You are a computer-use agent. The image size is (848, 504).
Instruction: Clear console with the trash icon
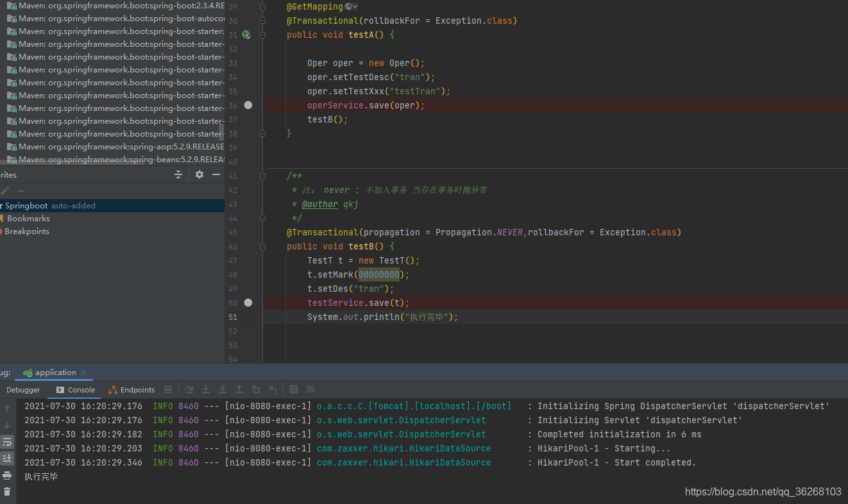(7, 492)
